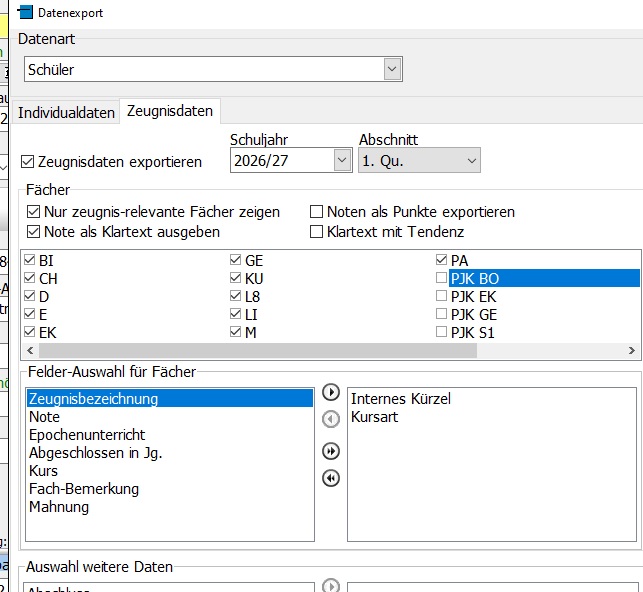The image size is (643, 592).
Task: Open the Datenart Schüler dropdown
Action: [x=392, y=69]
